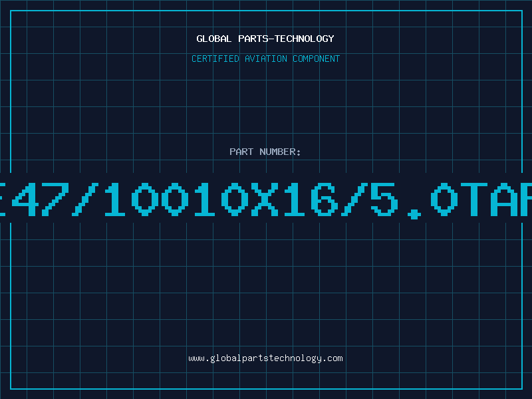The height and width of the screenshot is (399, 532).
Task: Click the PART NUMBER: label
Action: (x=265, y=152)
